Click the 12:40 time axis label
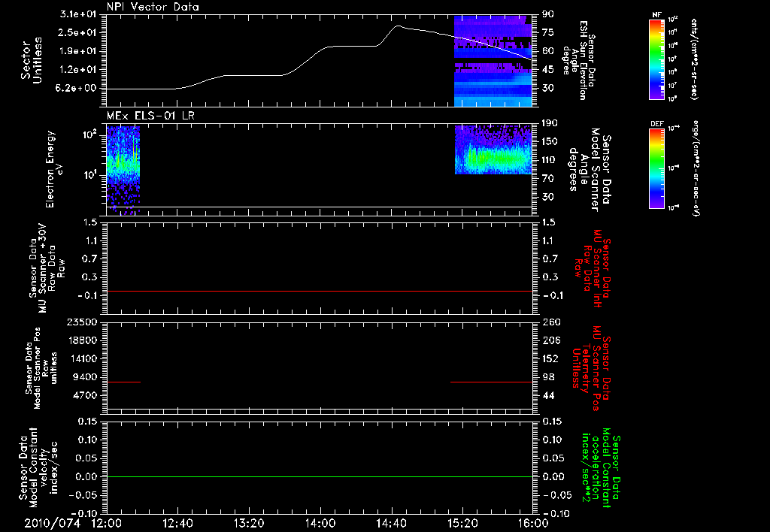Image resolution: width=770 pixels, height=532 pixels. coord(177,523)
